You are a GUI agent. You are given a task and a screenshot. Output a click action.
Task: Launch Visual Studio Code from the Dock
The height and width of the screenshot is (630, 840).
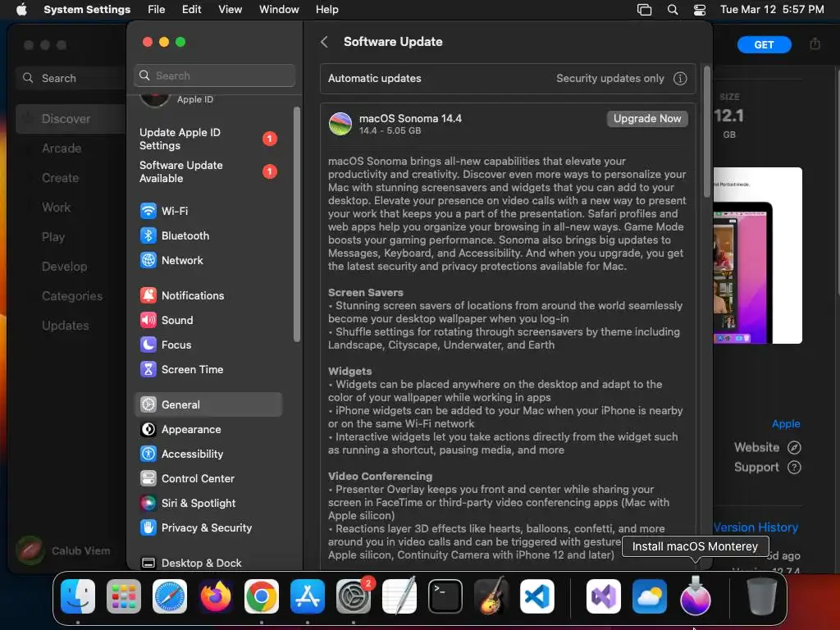point(537,596)
